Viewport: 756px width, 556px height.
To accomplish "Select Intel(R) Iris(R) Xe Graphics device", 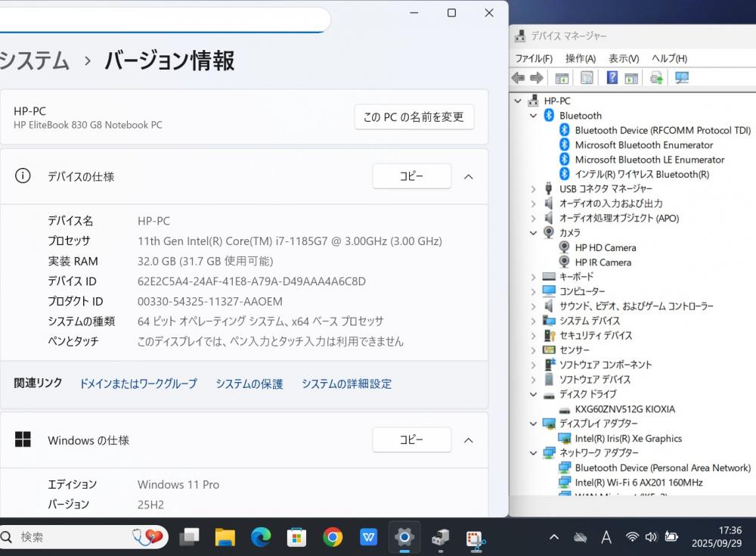I will coord(627,438).
